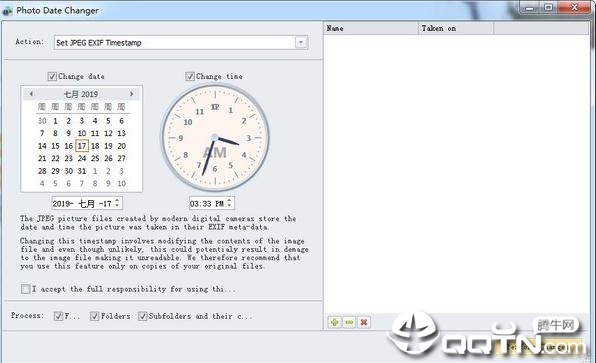The width and height of the screenshot is (596, 363).
Task: Click the analog clock face
Action: tap(215, 138)
